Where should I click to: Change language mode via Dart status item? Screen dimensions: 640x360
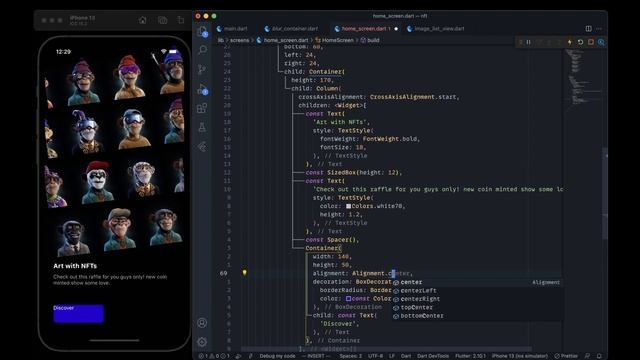click(x=406, y=356)
